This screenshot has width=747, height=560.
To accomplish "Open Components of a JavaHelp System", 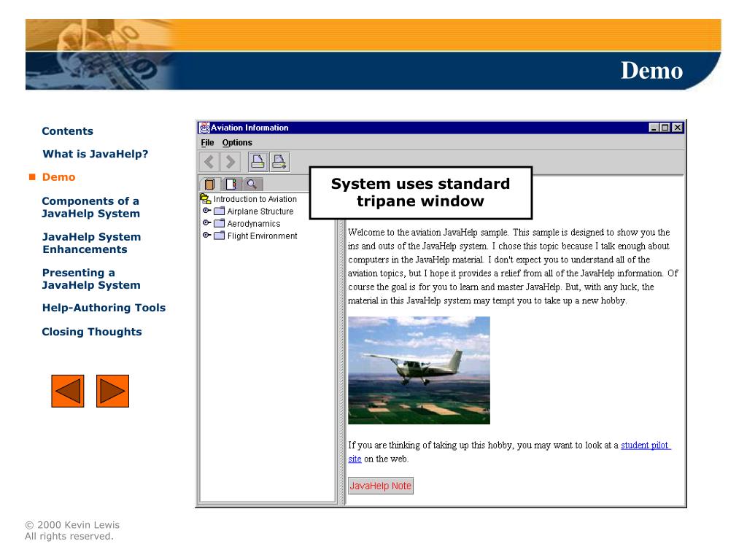I will coord(90,207).
